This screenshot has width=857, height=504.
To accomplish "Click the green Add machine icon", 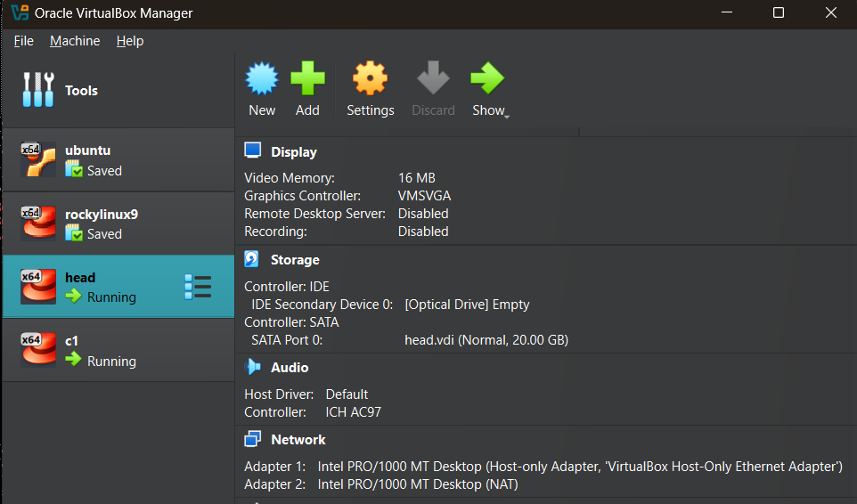I will [x=307, y=78].
